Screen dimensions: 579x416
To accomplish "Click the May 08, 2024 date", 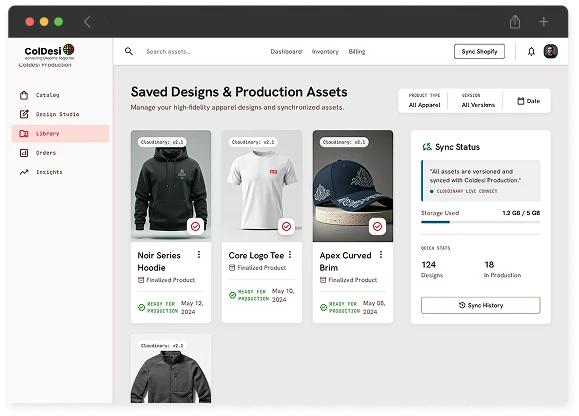I will [374, 307].
